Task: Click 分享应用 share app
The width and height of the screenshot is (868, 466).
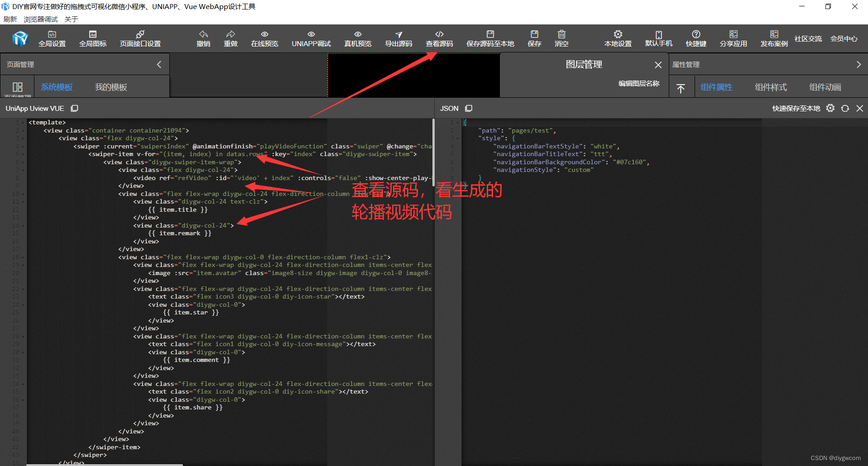Action: click(734, 39)
